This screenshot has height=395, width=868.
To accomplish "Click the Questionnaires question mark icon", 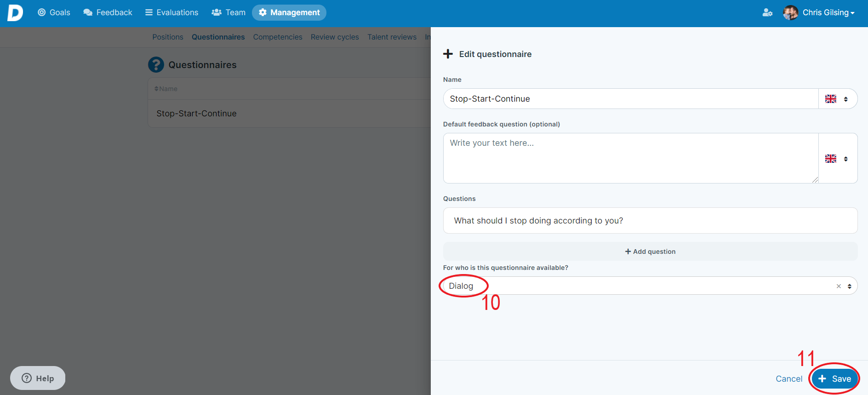I will coord(156,65).
